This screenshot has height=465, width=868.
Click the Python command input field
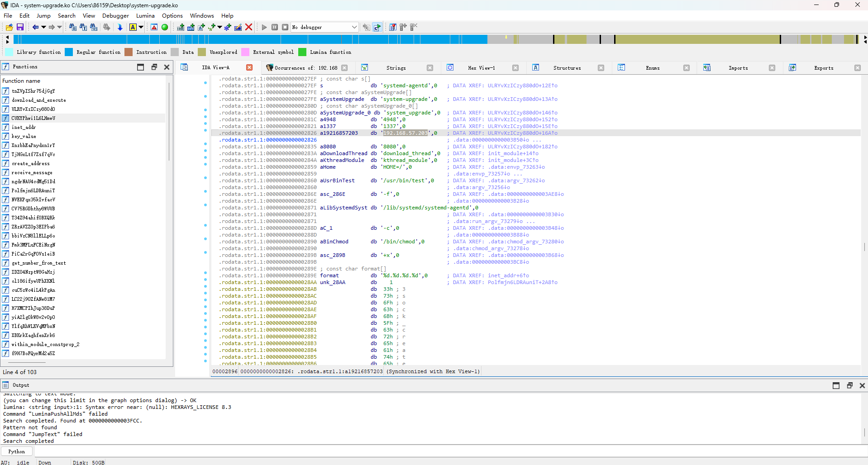(451, 451)
